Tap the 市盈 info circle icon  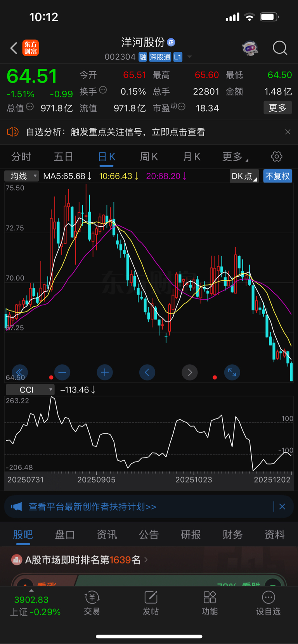181,107
